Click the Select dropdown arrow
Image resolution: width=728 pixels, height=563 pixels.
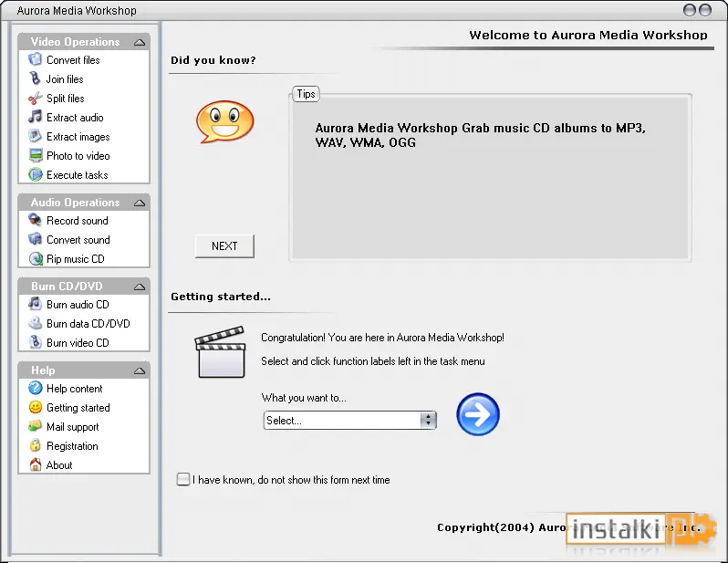pos(428,420)
